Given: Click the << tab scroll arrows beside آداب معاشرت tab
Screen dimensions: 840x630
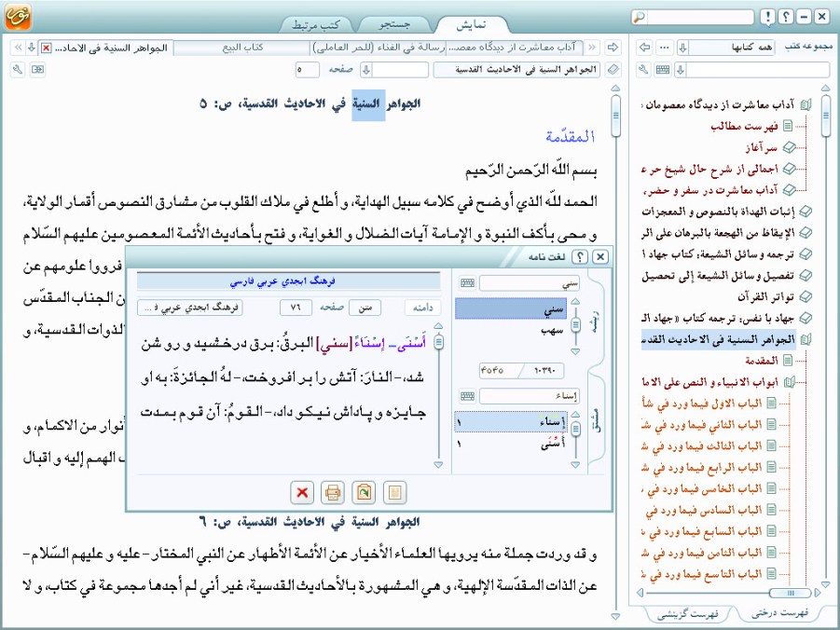Looking at the screenshot, I should [592, 48].
